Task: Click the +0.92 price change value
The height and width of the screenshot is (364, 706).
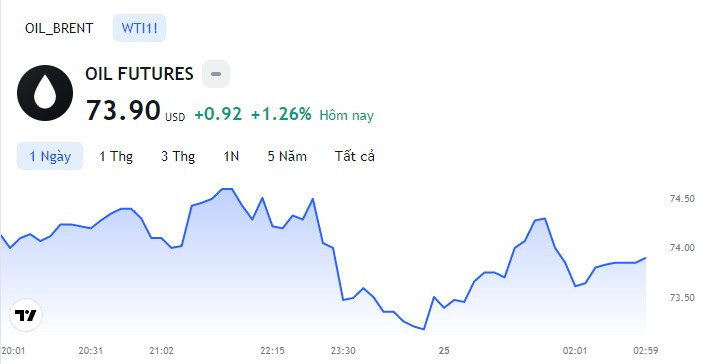Action: pos(218,114)
